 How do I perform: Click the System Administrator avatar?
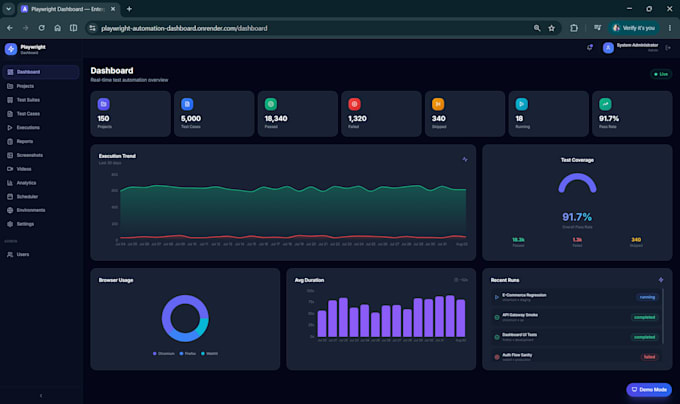click(x=608, y=48)
